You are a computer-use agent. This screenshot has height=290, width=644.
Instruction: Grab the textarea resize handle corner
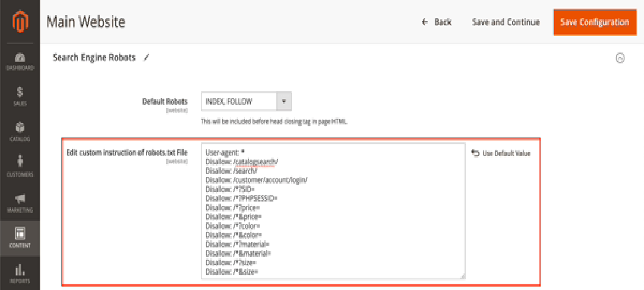coord(462,276)
